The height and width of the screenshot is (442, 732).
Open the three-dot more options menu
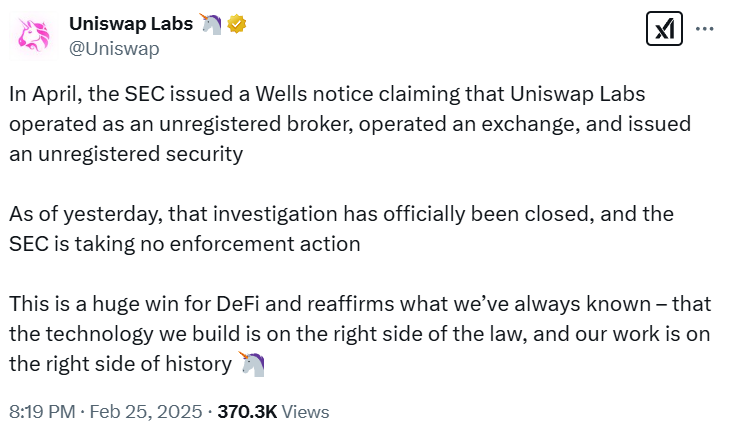pyautogui.click(x=704, y=29)
